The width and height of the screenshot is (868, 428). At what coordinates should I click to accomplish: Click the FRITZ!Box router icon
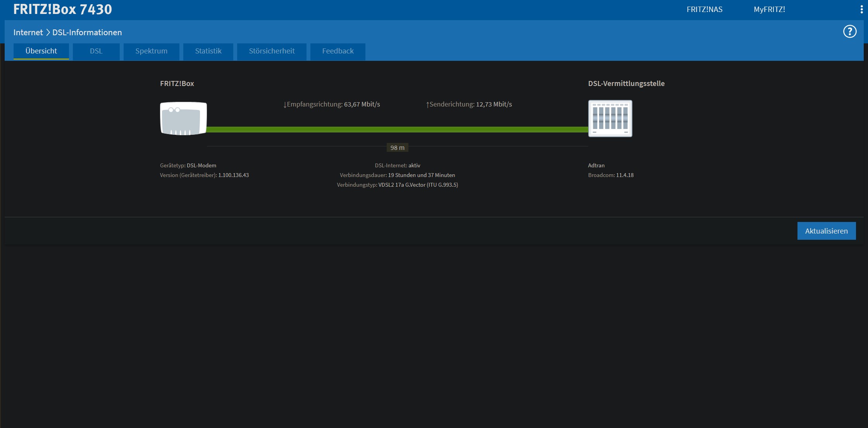coord(183,119)
